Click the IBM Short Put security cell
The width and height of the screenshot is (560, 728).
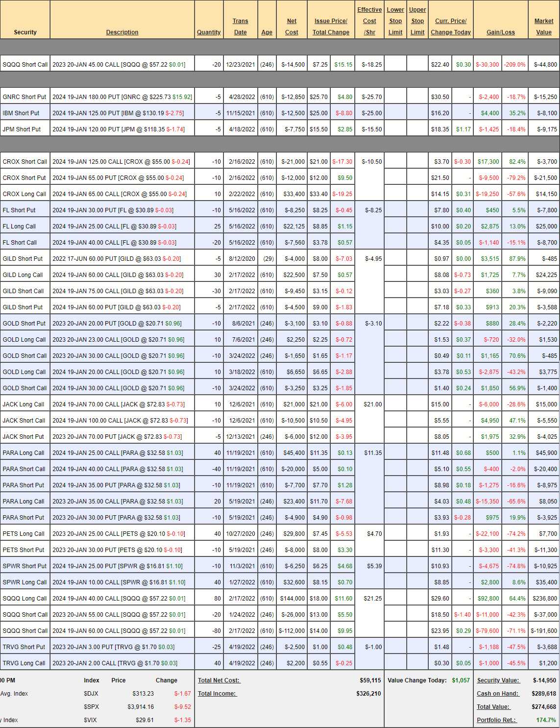coord(21,113)
